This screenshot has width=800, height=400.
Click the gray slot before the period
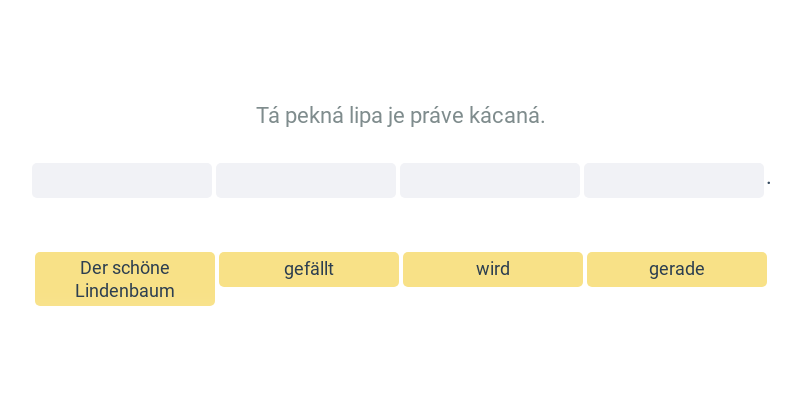[674, 180]
